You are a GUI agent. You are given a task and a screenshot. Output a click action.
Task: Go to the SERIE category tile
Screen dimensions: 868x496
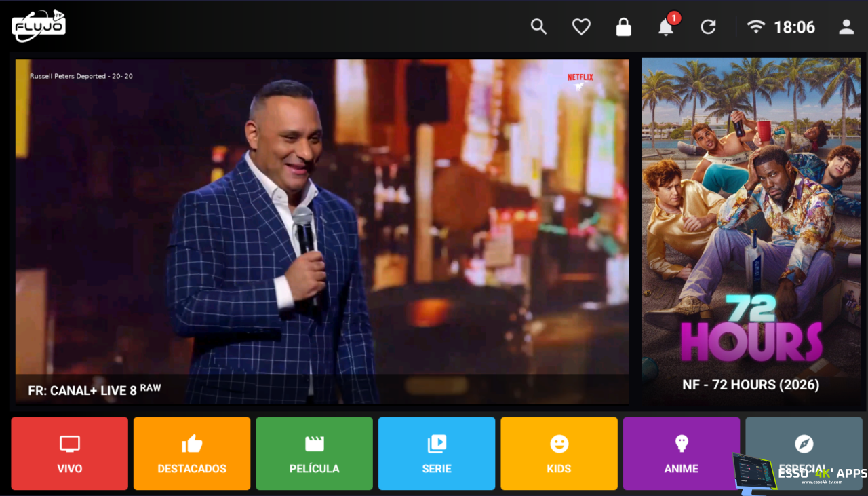pyautogui.click(x=437, y=453)
